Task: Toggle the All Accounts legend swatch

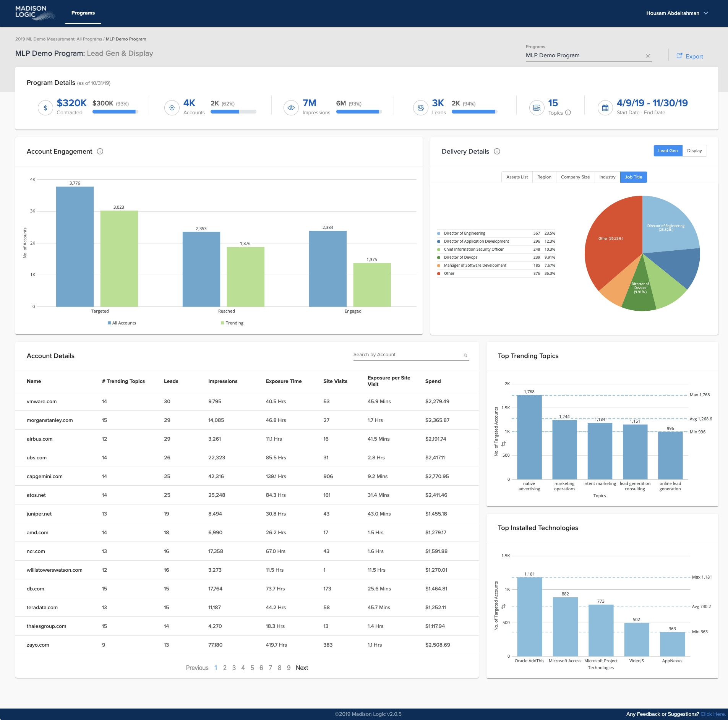Action: click(109, 323)
